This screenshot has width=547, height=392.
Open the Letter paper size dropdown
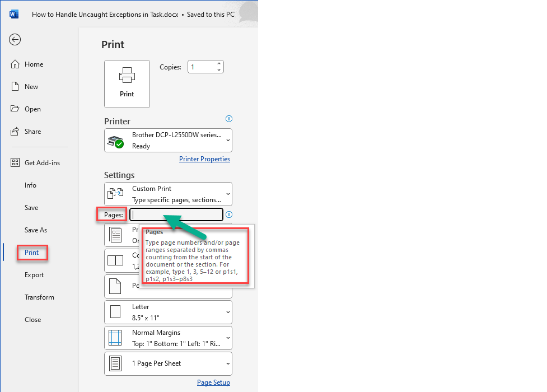168,312
